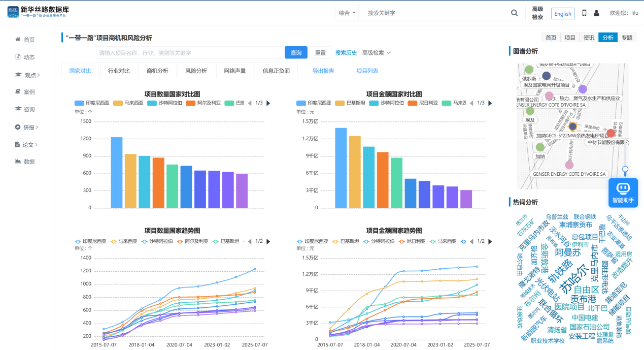Viewport: 644px width, 350px height.
Task: Toggle 印度尼西亚 series in 项目数量国家对比图 legend
Action: 92,103
